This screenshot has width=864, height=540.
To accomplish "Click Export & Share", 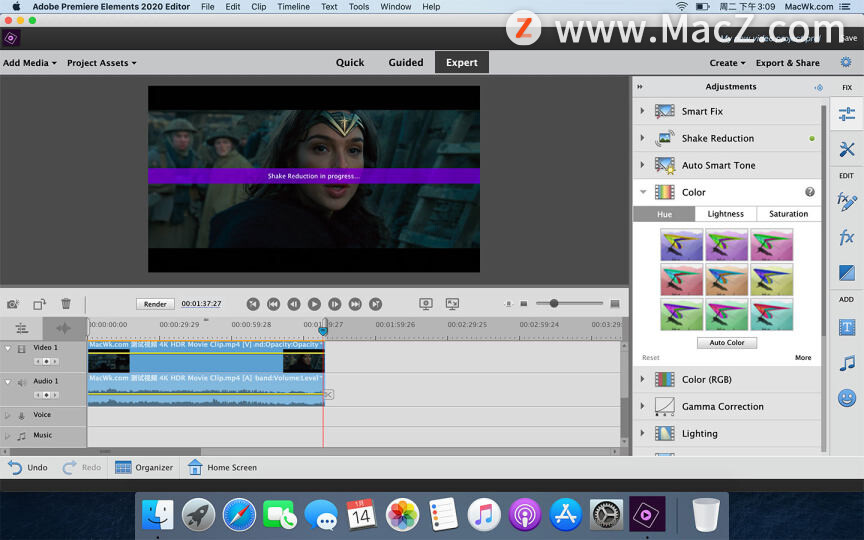I will pos(787,63).
